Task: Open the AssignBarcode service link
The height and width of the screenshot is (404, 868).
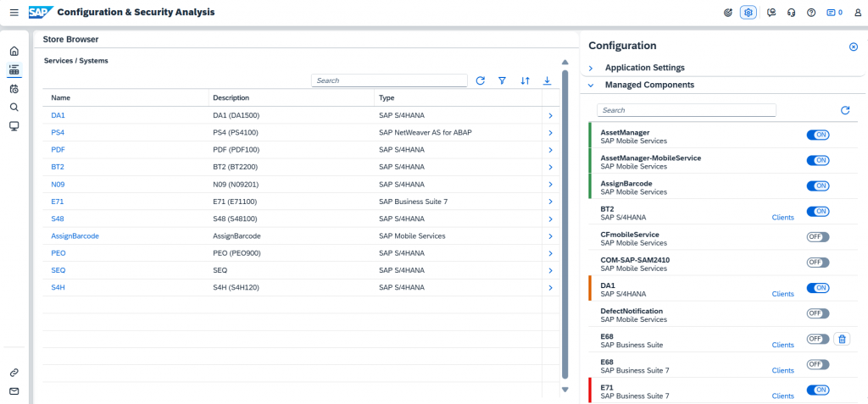Action: 75,235
